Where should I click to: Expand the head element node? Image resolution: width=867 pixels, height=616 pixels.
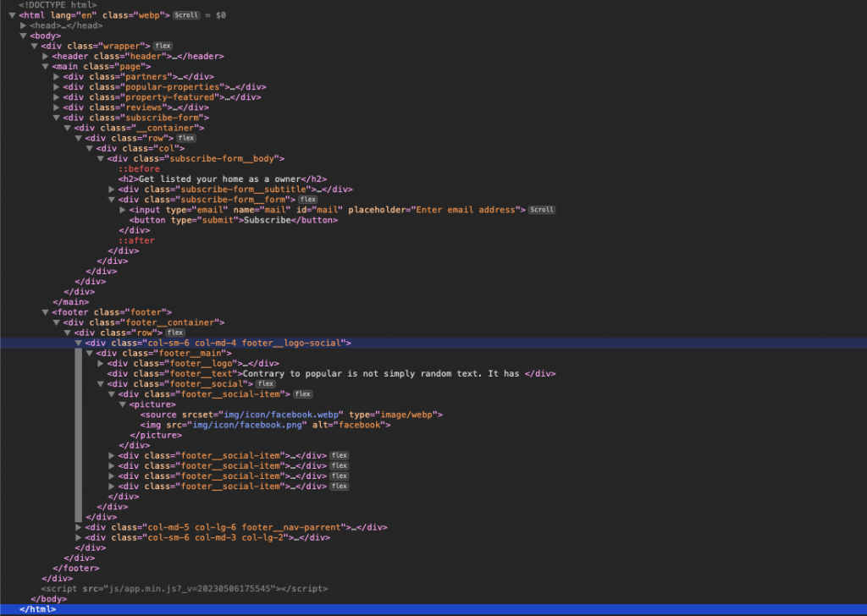(23, 25)
